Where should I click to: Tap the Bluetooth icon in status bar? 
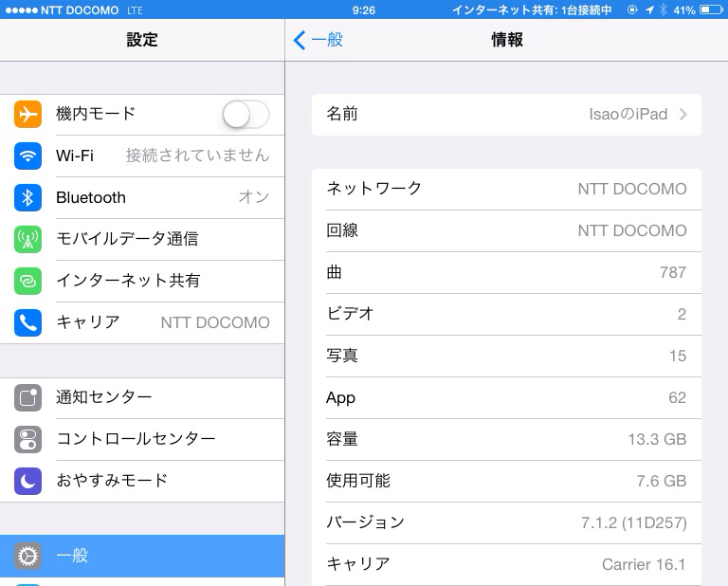[x=663, y=9]
